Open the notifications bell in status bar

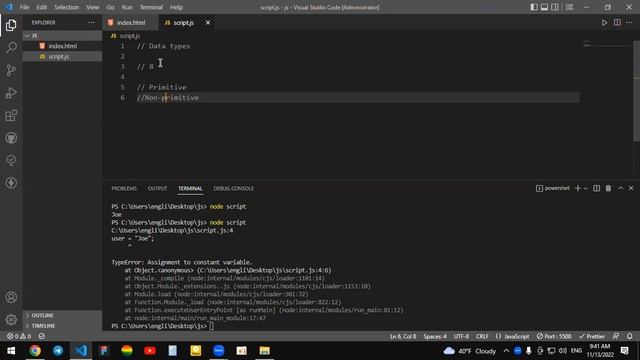[x=629, y=336]
